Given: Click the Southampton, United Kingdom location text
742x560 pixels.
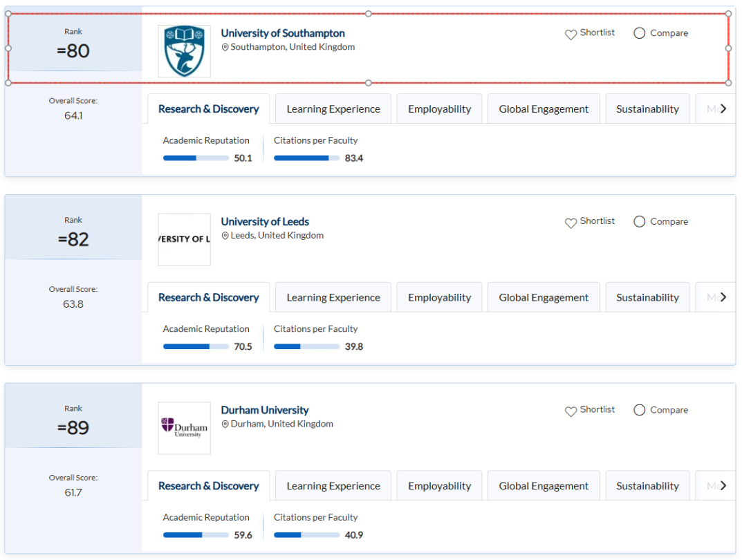Looking at the screenshot, I should (x=293, y=47).
